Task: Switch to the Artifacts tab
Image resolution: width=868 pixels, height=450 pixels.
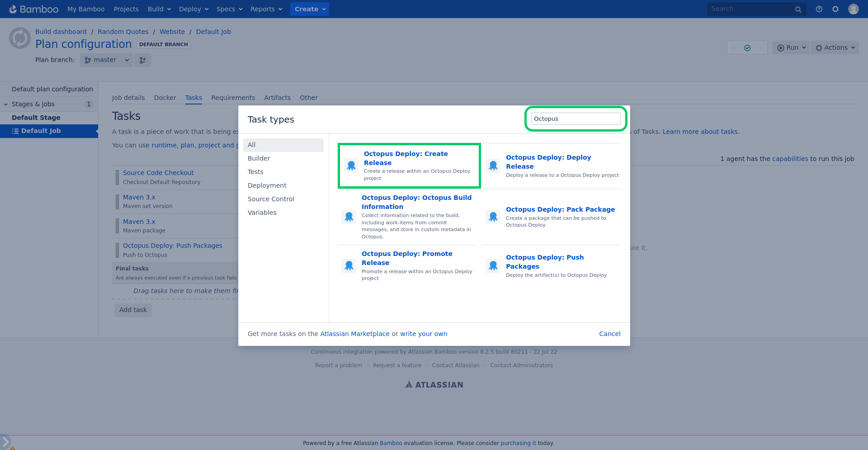Action: coord(277,98)
